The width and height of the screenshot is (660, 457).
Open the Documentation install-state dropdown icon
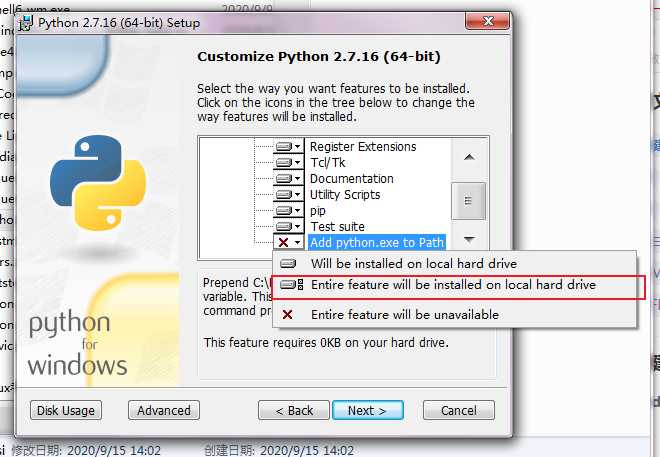[x=288, y=178]
